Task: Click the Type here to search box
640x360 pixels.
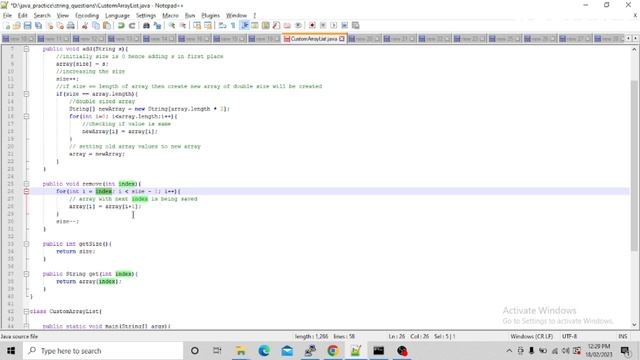Action: (x=103, y=351)
